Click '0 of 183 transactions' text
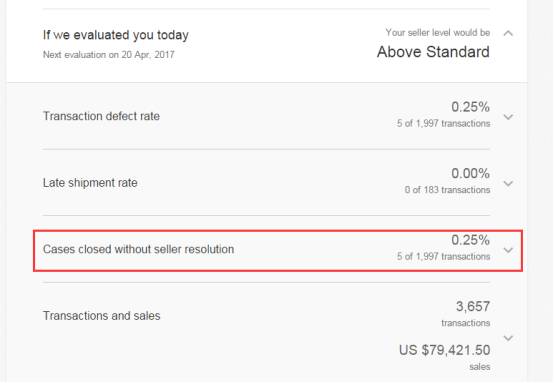This screenshot has width=554, height=383. 447,190
